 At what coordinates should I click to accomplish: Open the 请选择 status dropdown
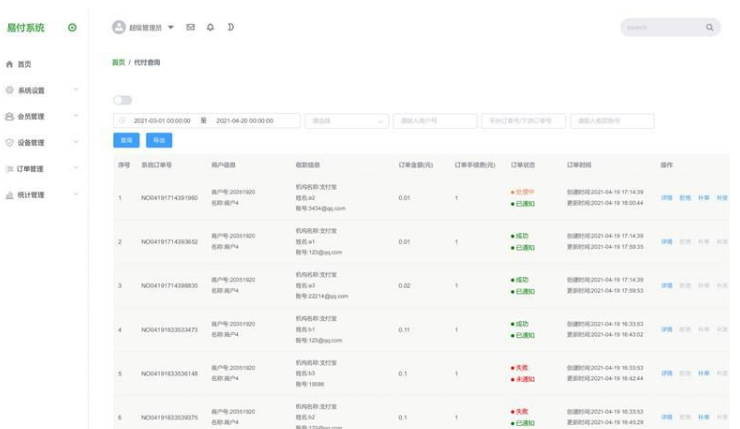click(x=346, y=121)
